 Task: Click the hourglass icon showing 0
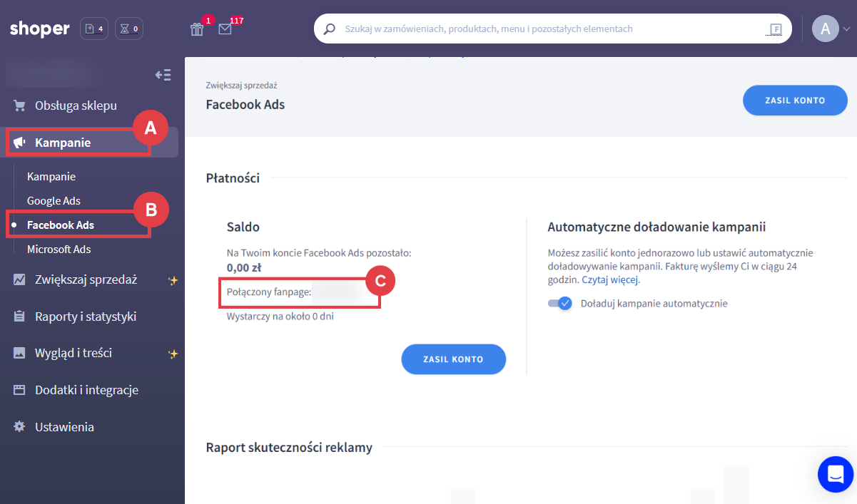click(x=128, y=28)
